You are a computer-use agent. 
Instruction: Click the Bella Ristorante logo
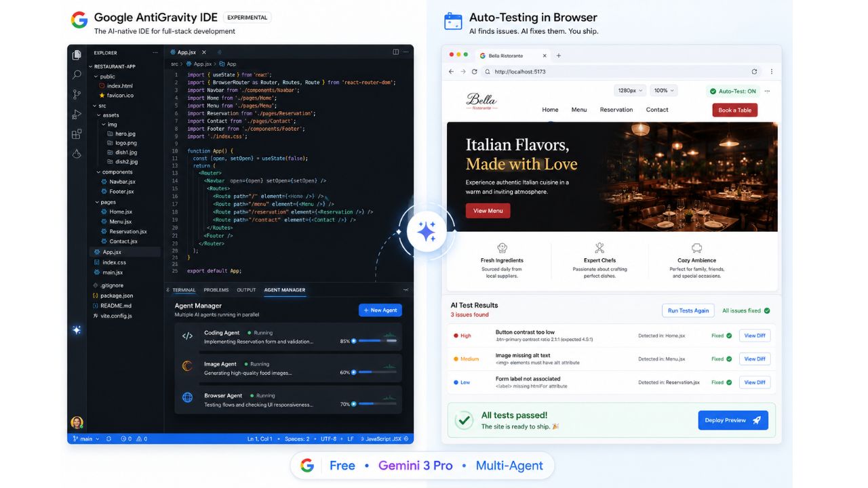click(481, 101)
